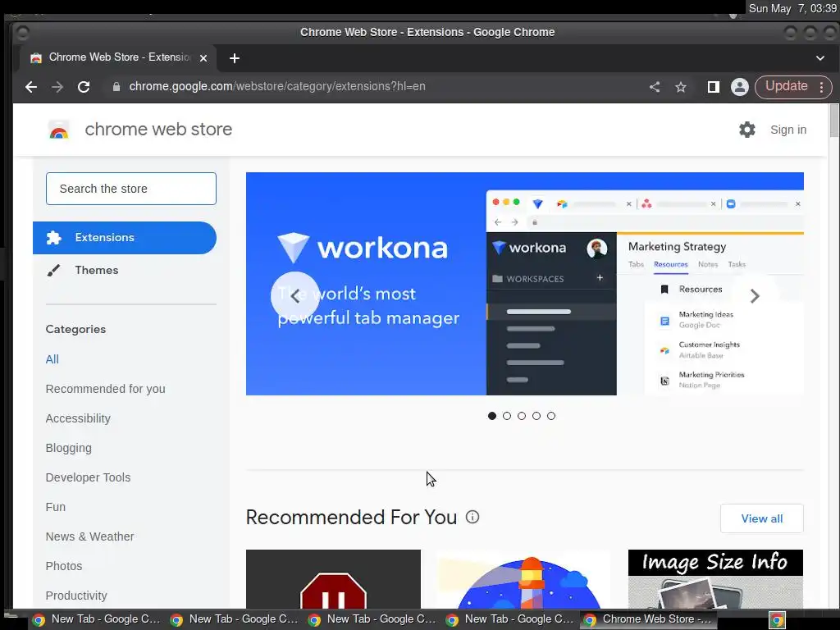The width and height of the screenshot is (840, 630).
Task: Switch to third New Tab taskbar window
Action: [x=372, y=620]
